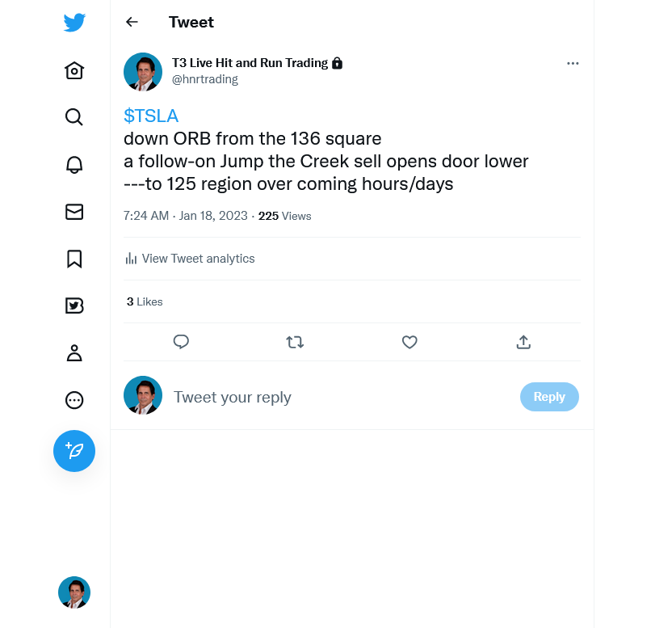Compose a new tweet
Viewport: 672px width, 628px height.
[x=74, y=451]
